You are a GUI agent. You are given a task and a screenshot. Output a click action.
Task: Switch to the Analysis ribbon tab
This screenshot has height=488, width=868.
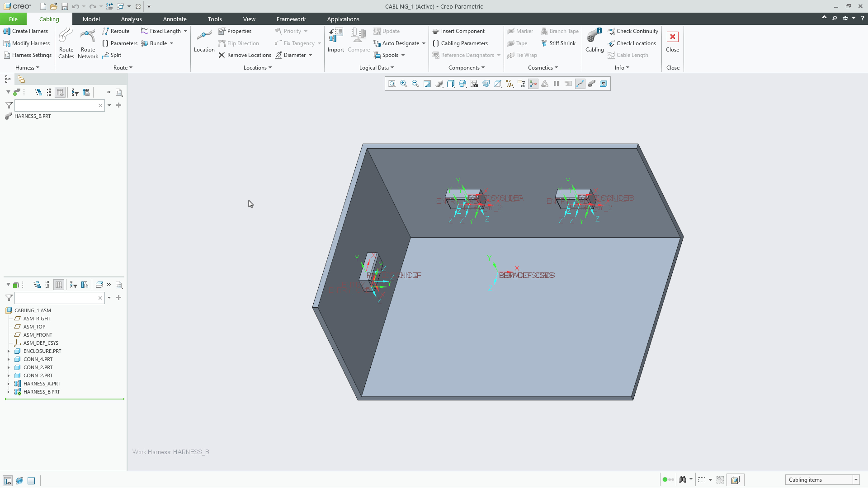click(x=131, y=19)
